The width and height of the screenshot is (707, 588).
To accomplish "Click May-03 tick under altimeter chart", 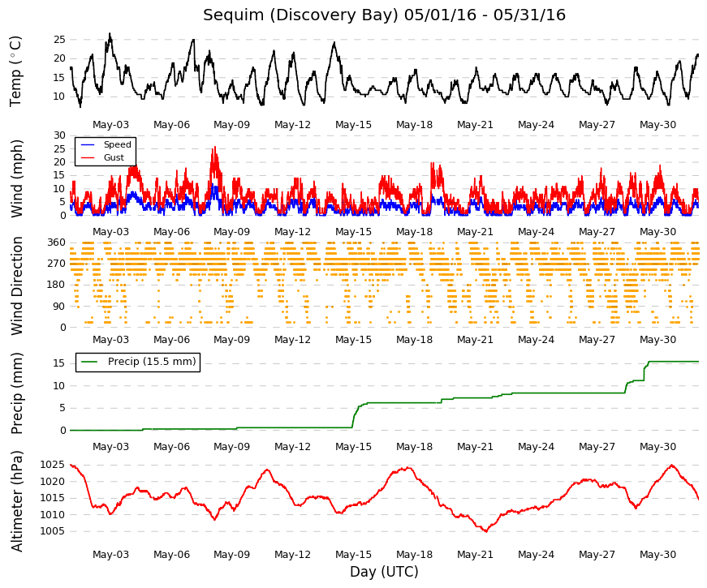I will (110, 555).
